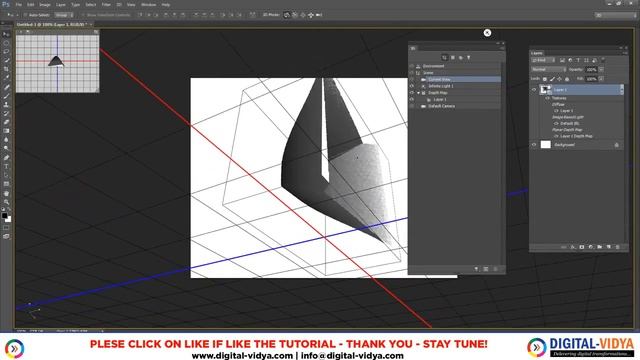
Task: Select the Elliptical Marquee tool
Action: click(6, 43)
